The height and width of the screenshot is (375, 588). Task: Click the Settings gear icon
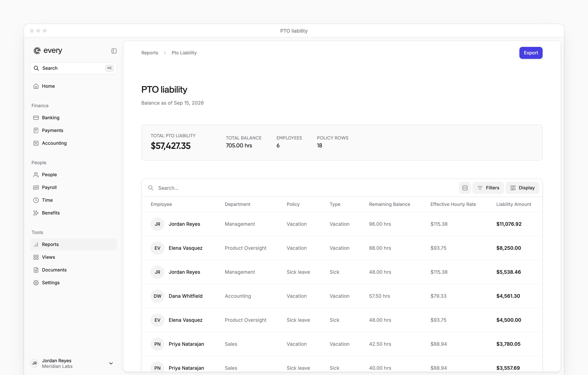pyautogui.click(x=36, y=283)
